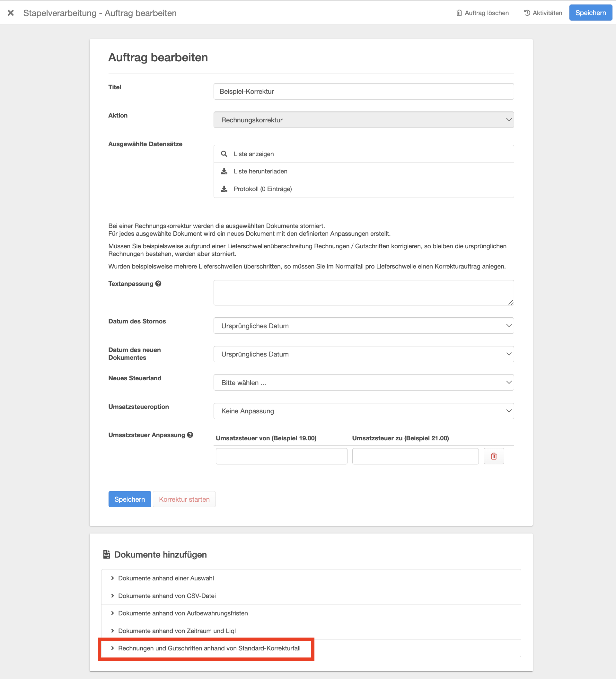
Task: Click the Umsatzsteuer von input field
Action: pos(281,456)
